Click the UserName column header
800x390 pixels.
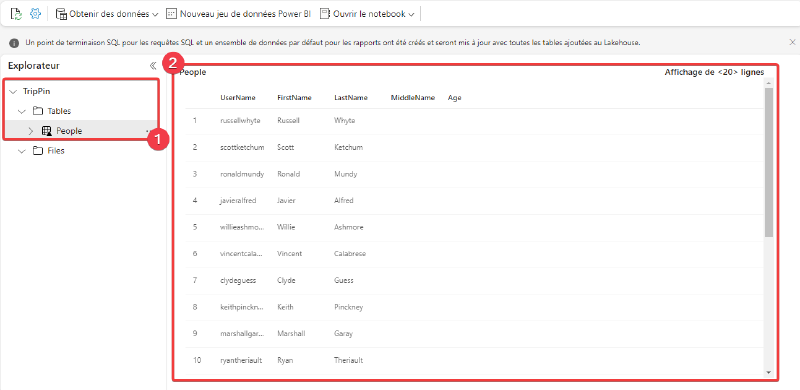coord(238,98)
